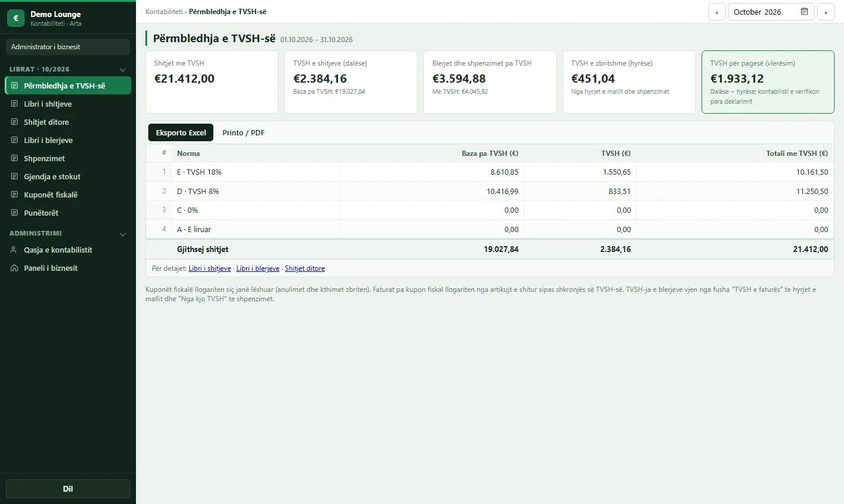The width and height of the screenshot is (844, 504).
Task: Click the Demo Lounge euro logo icon
Action: pos(16,18)
